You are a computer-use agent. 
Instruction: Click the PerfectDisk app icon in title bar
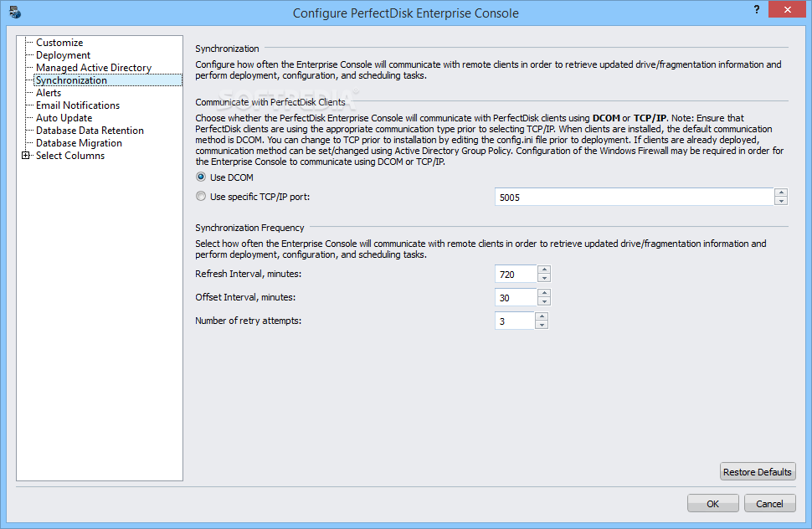click(x=15, y=12)
